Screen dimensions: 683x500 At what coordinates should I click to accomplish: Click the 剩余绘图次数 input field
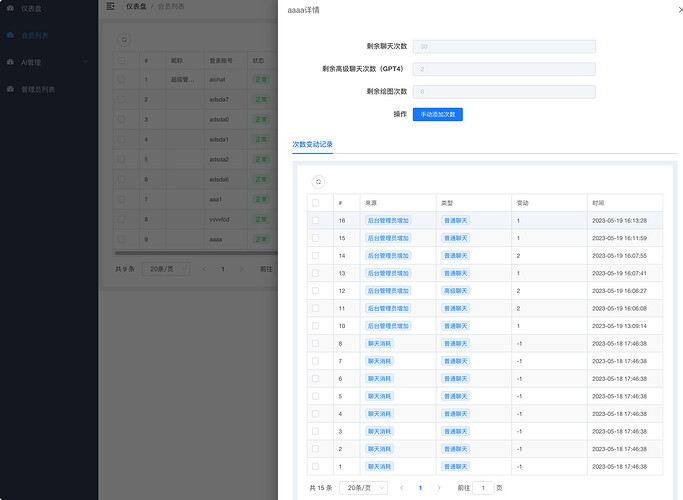(x=504, y=91)
